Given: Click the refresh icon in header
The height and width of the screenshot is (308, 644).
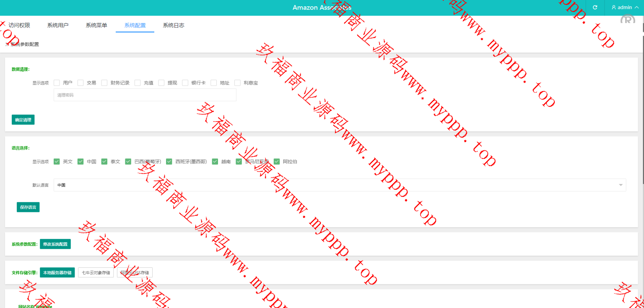Looking at the screenshot, I should pyautogui.click(x=595, y=8).
